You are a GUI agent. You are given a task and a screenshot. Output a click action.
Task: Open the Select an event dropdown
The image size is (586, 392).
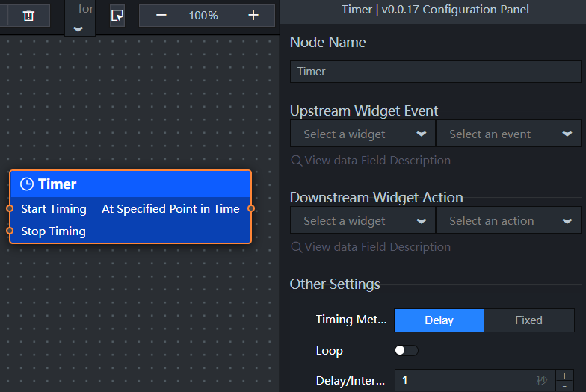508,134
